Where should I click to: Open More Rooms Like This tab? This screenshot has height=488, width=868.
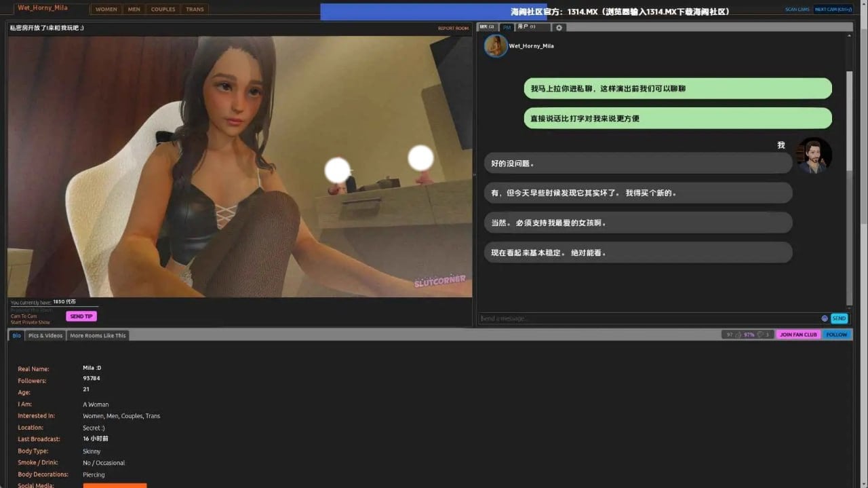pos(98,335)
